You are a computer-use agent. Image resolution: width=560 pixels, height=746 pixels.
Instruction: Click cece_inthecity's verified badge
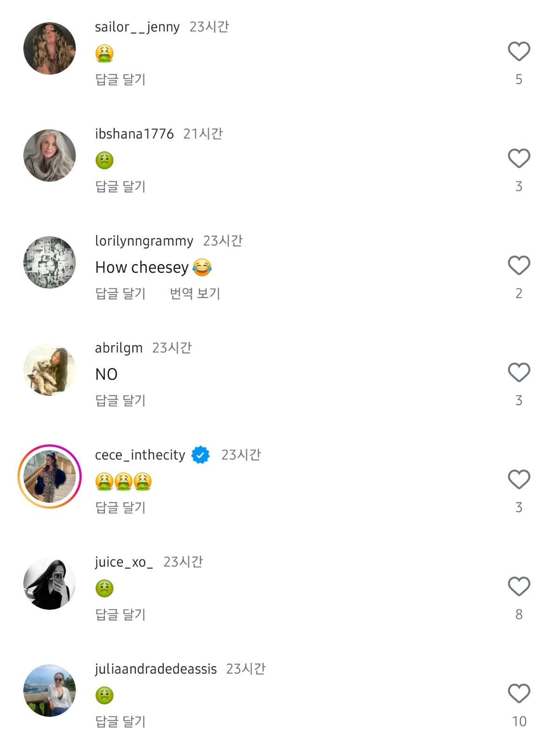201,455
